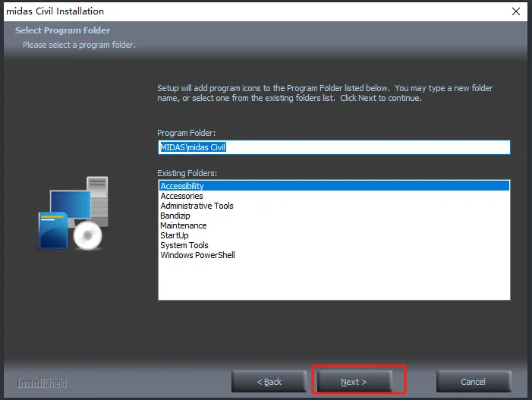532x400 pixels.
Task: Cancel the midas Civil installation
Action: (474, 382)
